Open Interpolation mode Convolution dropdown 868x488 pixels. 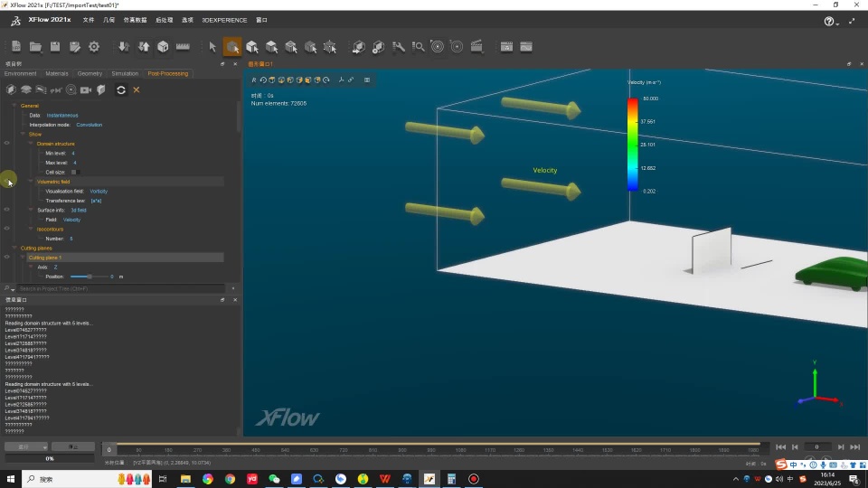pos(90,125)
